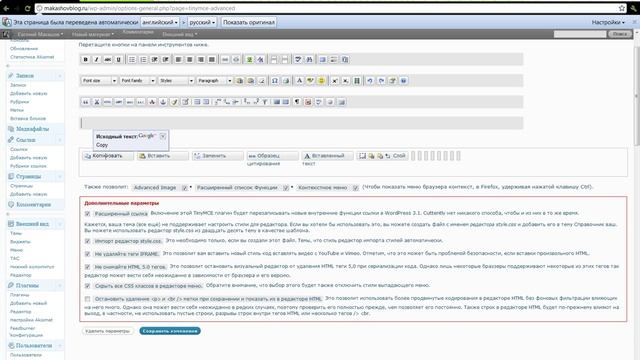Open the translate bar Настройки dropdown

(x=608, y=22)
